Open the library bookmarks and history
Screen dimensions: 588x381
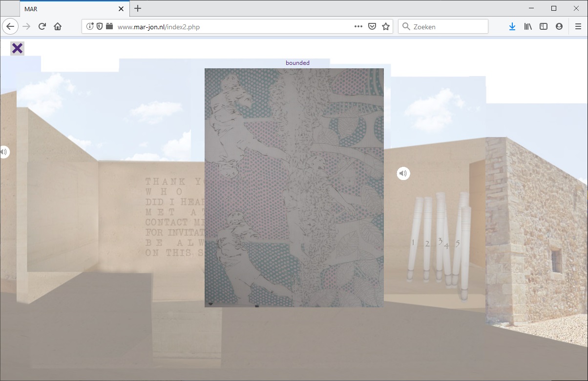coord(528,27)
